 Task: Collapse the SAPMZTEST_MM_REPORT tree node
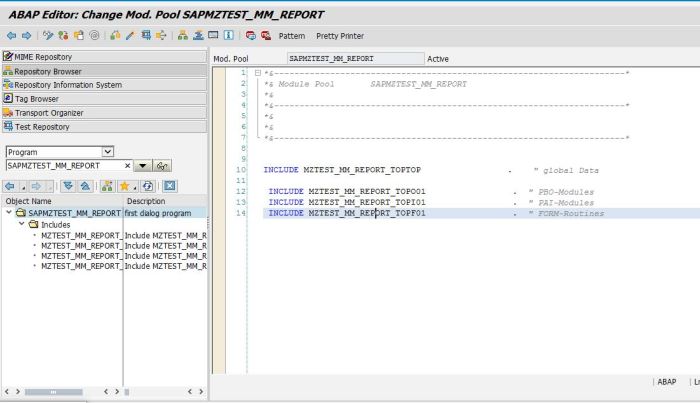(9, 213)
